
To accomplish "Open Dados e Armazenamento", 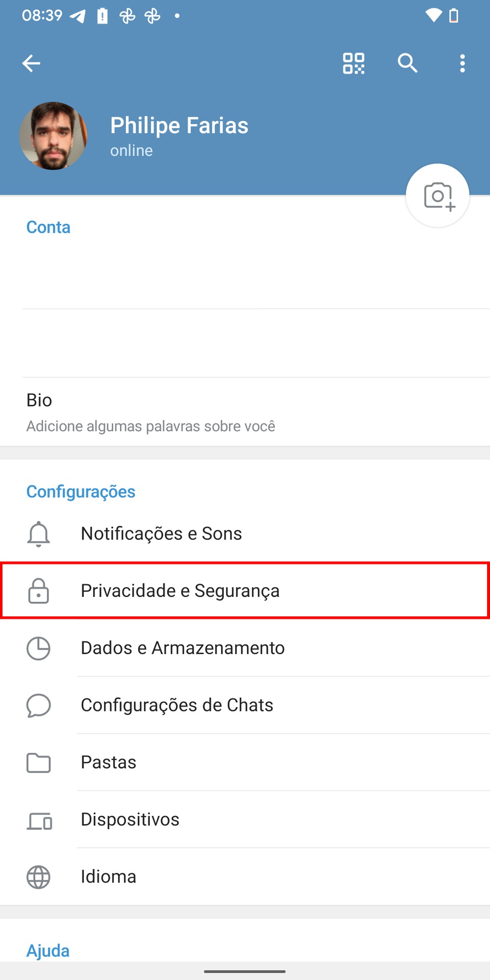I will click(x=183, y=648).
